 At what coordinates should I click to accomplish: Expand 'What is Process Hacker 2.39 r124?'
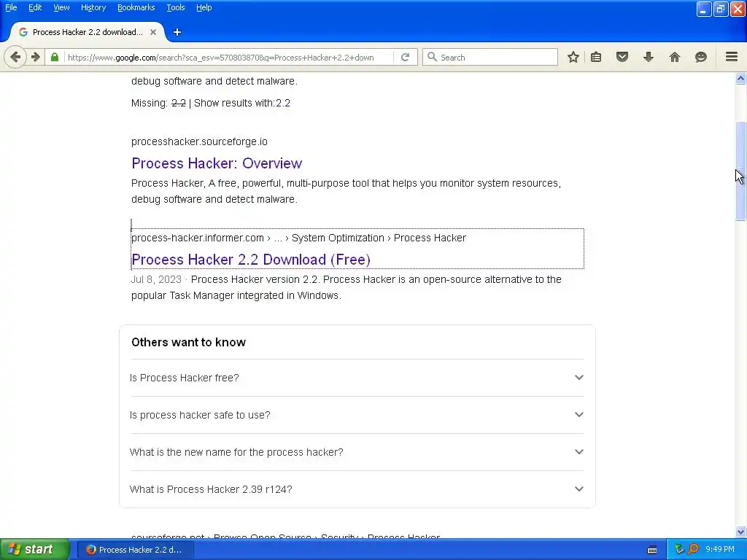pos(357,489)
